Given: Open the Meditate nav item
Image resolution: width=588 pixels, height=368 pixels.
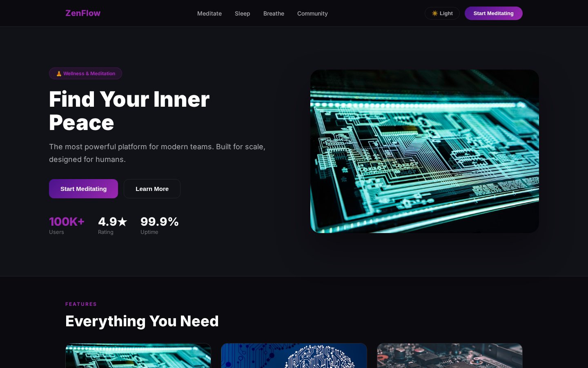Looking at the screenshot, I should (x=209, y=13).
